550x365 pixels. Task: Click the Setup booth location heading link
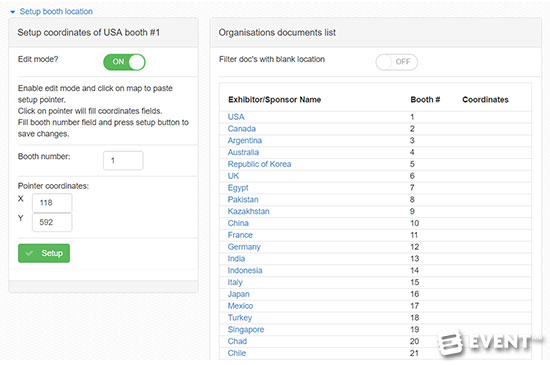[x=56, y=12]
